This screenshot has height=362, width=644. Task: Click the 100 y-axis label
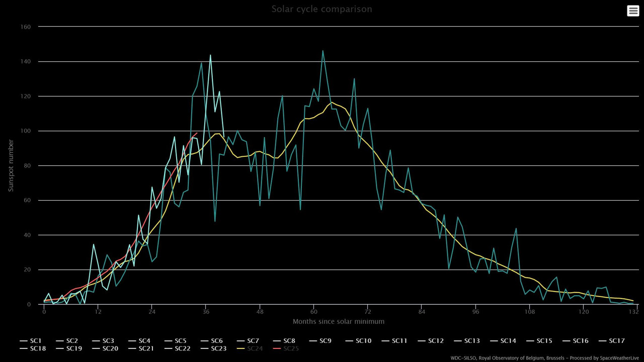(25, 131)
